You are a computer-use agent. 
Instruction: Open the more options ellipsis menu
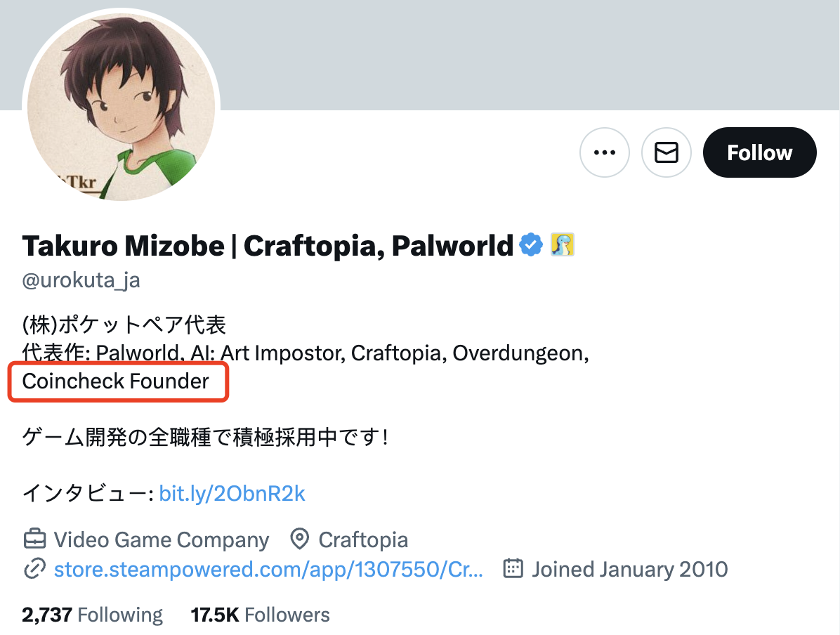(605, 152)
